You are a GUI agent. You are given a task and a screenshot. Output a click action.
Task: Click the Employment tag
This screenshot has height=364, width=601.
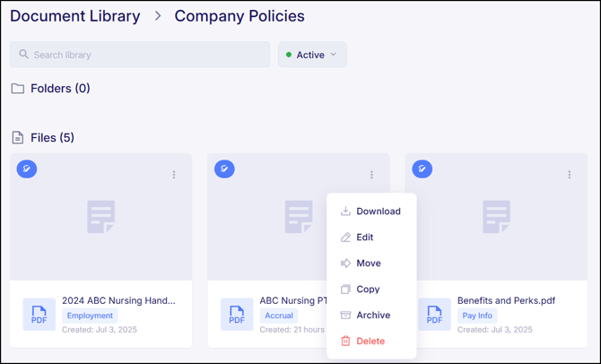(x=90, y=316)
